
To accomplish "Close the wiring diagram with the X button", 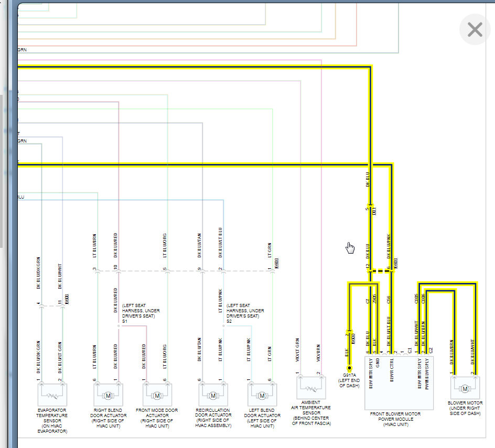I will coord(475,29).
